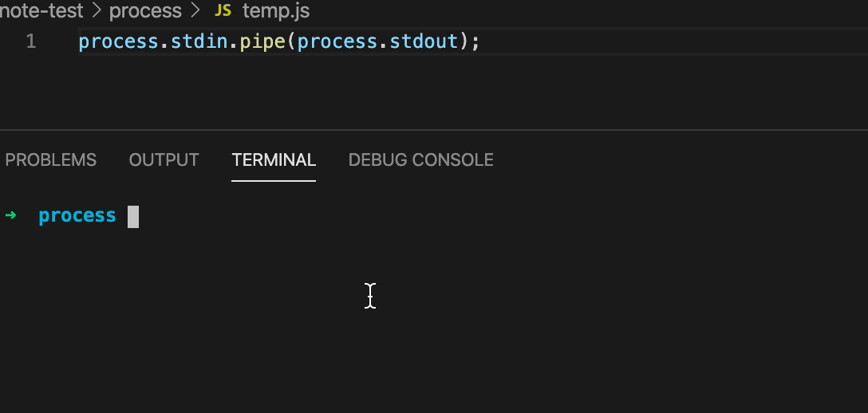Viewport: 868px width, 413px height.
Task: Click the stdout property in code
Action: pos(424,41)
